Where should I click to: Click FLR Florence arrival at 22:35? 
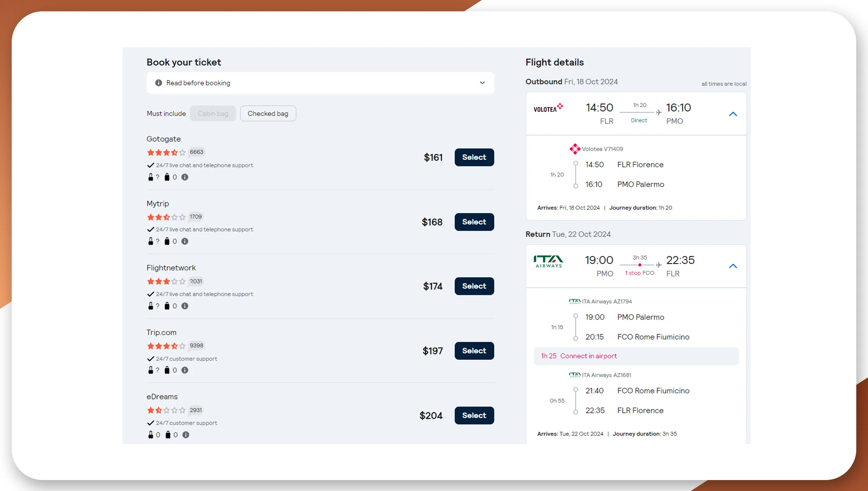(x=640, y=410)
